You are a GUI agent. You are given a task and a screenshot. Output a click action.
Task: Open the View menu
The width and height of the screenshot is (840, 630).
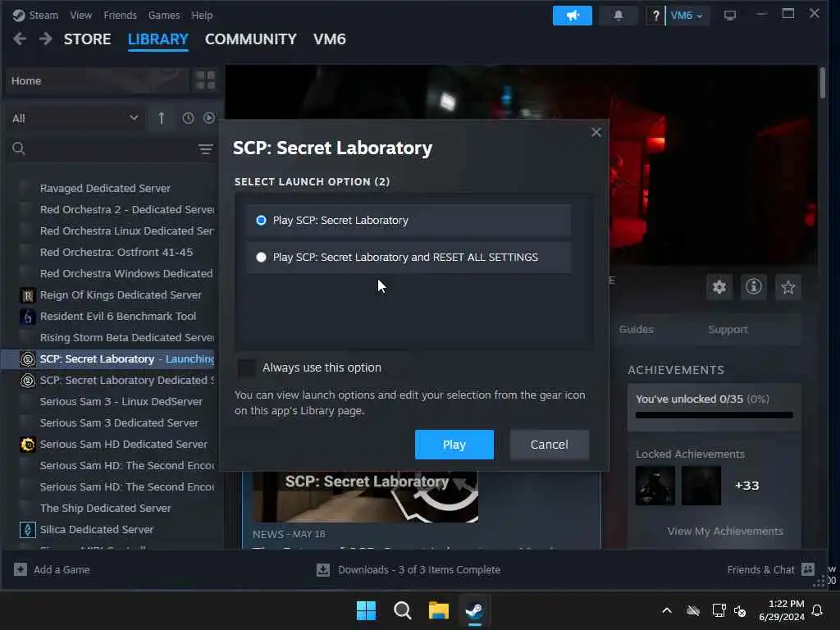tap(80, 15)
